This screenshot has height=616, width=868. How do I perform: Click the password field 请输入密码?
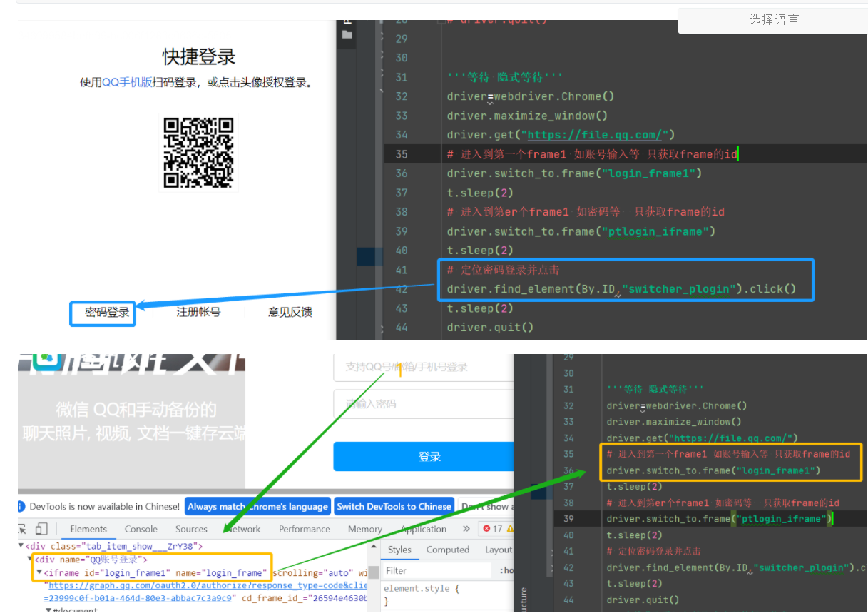pos(423,404)
